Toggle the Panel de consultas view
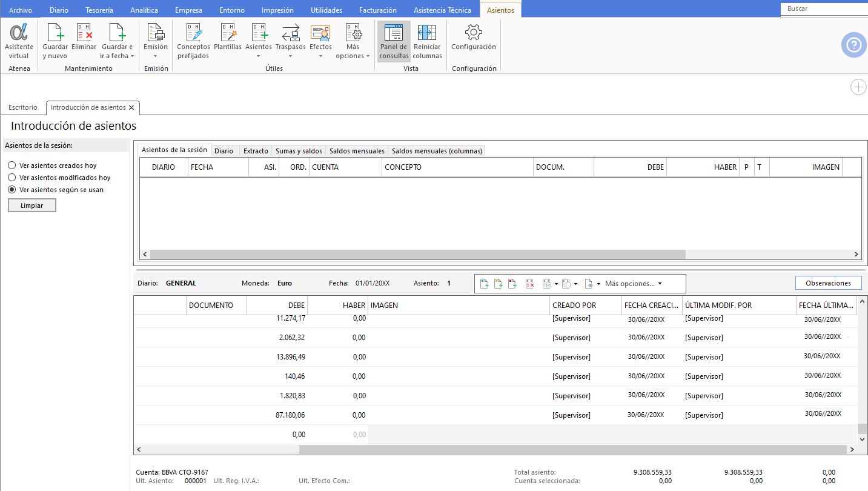868x491 pixels. coord(394,42)
